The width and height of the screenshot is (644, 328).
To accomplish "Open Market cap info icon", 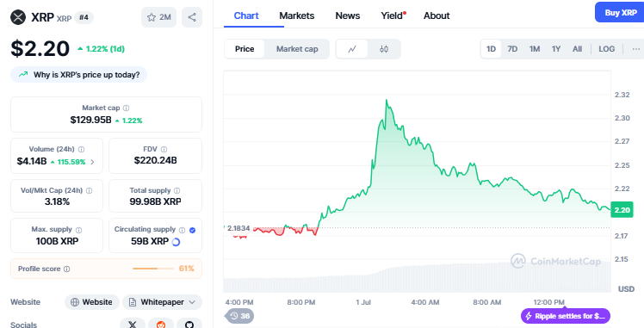I will tap(126, 108).
